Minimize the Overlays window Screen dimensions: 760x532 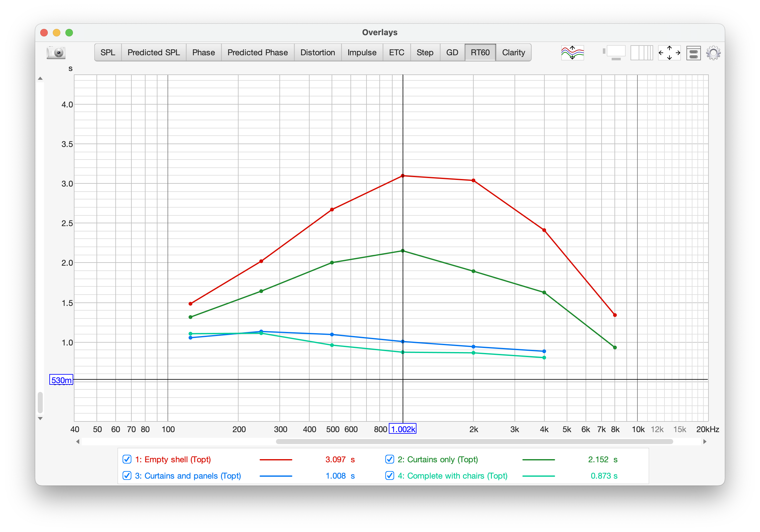coord(57,32)
